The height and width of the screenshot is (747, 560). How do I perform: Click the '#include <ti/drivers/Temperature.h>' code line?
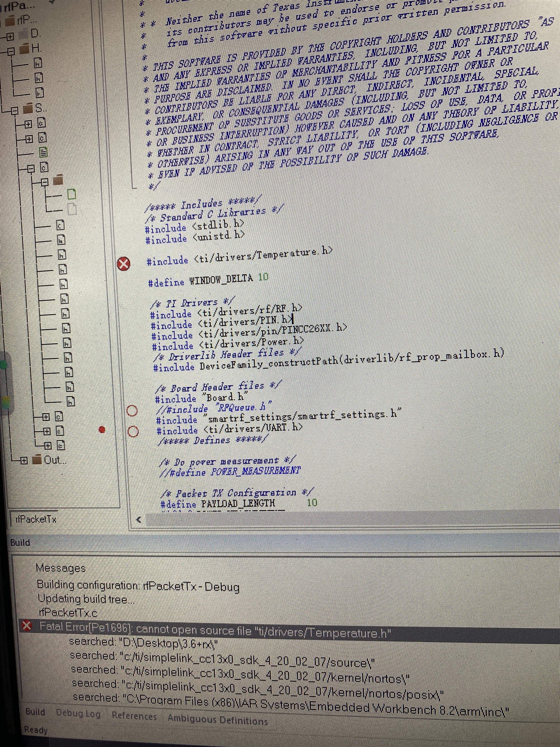click(x=240, y=256)
